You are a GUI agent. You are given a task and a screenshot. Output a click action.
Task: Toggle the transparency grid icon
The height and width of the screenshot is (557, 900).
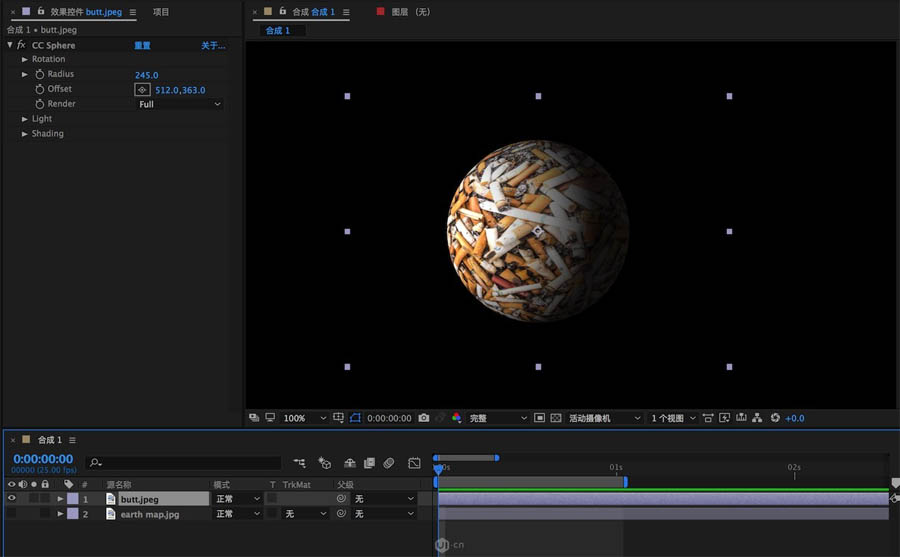[x=556, y=418]
